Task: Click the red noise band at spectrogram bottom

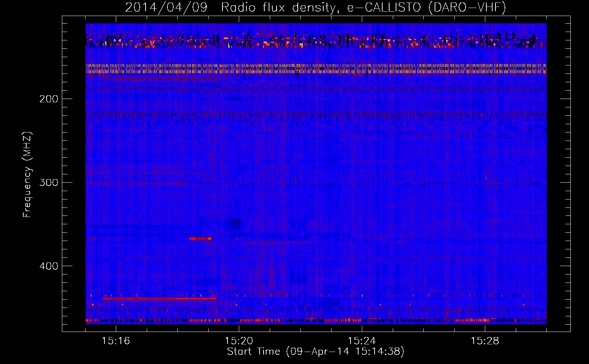Action: 316,321
